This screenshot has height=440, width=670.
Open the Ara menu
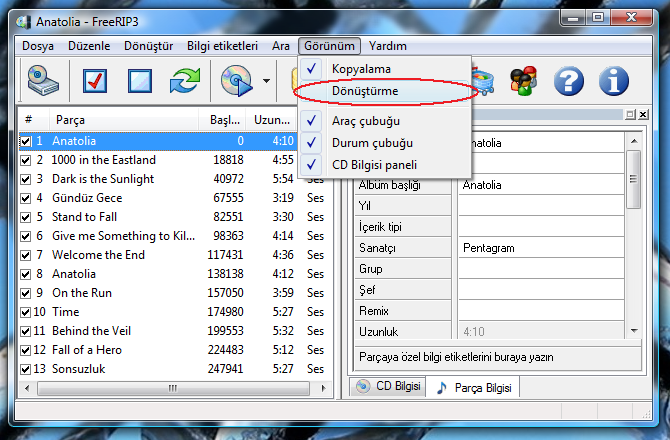pos(281,46)
